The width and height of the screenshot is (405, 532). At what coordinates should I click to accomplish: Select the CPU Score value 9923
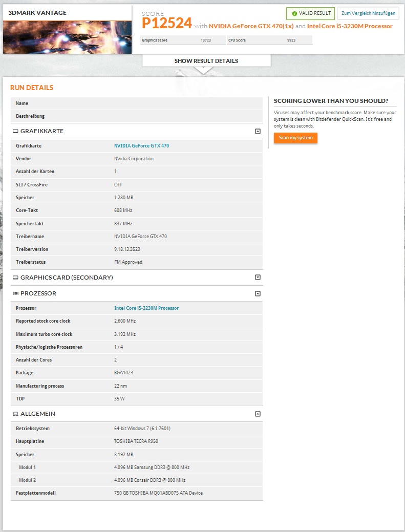click(291, 40)
